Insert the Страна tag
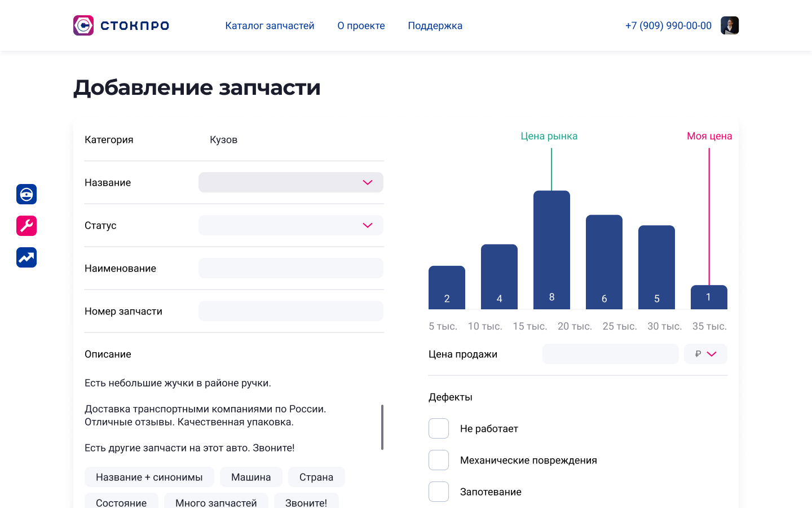 click(x=316, y=477)
